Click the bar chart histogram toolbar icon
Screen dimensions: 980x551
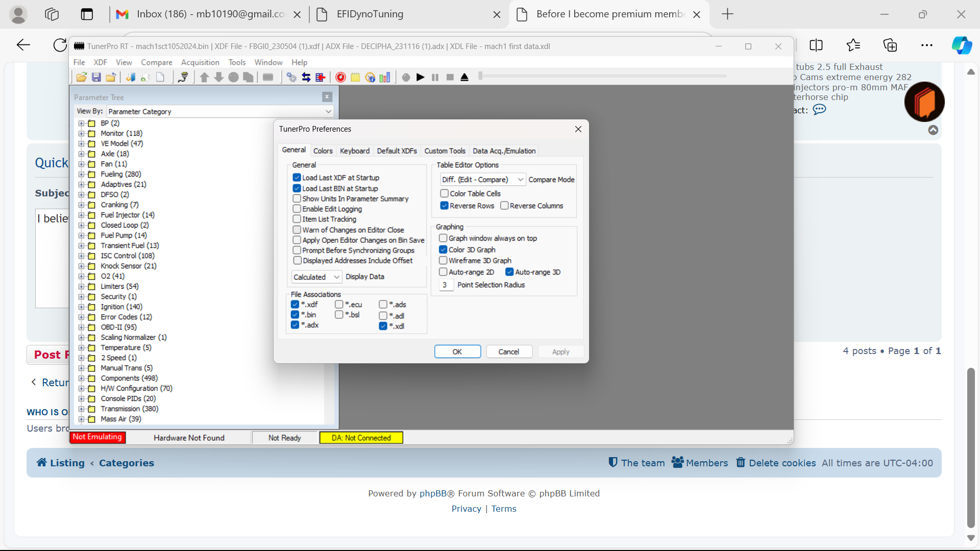(x=385, y=77)
